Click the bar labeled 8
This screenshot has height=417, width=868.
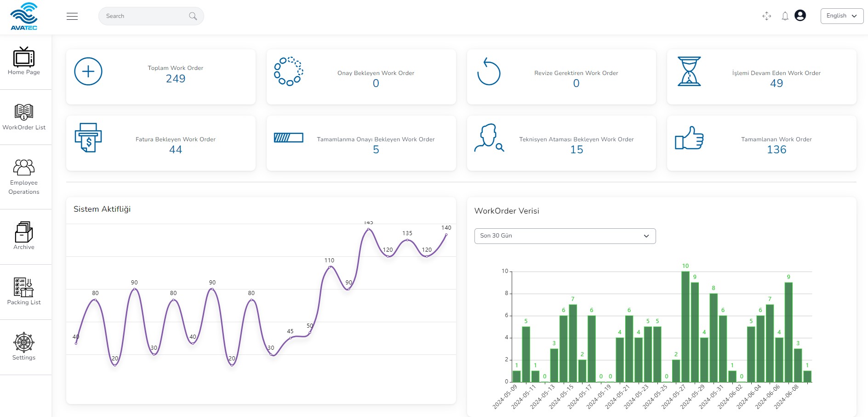coord(714,338)
